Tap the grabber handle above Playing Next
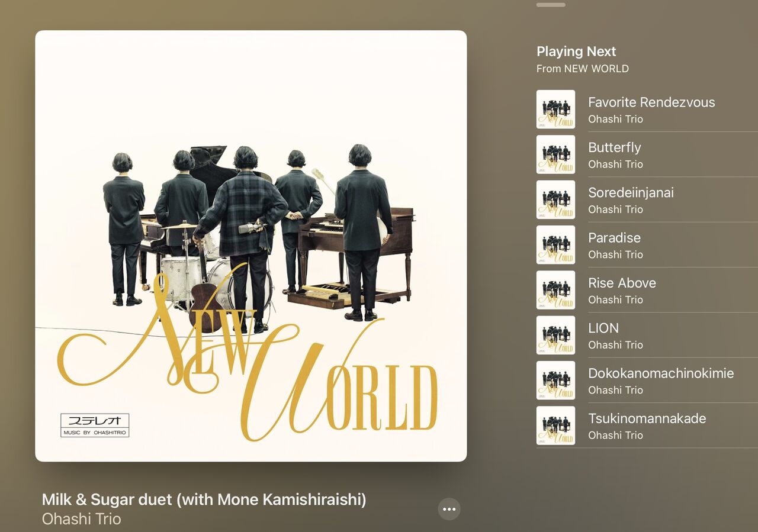 click(551, 5)
